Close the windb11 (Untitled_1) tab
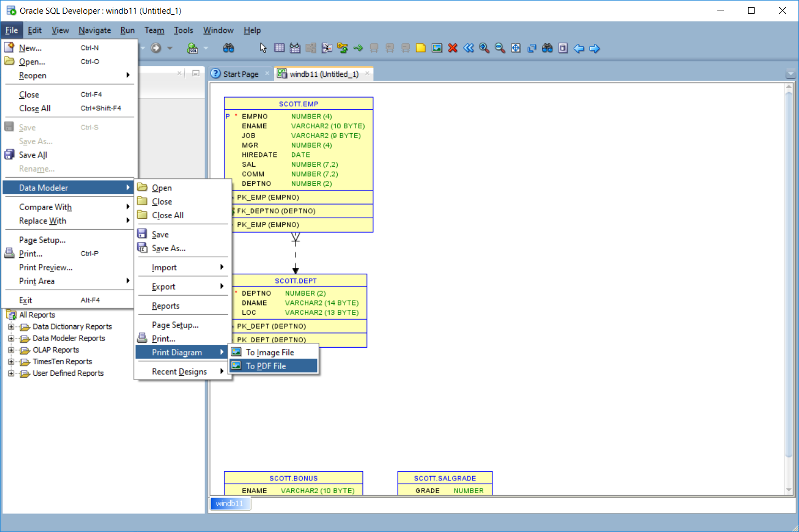This screenshot has height=532, width=799. click(367, 73)
